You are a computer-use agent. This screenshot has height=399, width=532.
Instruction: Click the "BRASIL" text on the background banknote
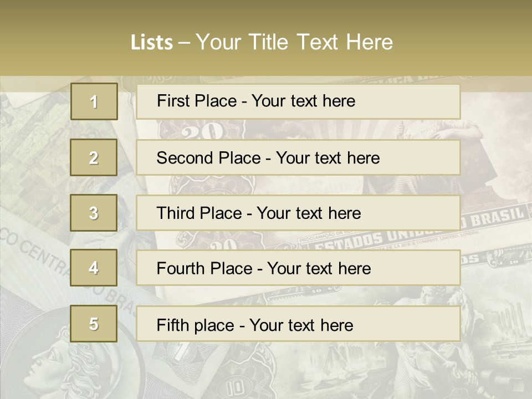click(497, 216)
